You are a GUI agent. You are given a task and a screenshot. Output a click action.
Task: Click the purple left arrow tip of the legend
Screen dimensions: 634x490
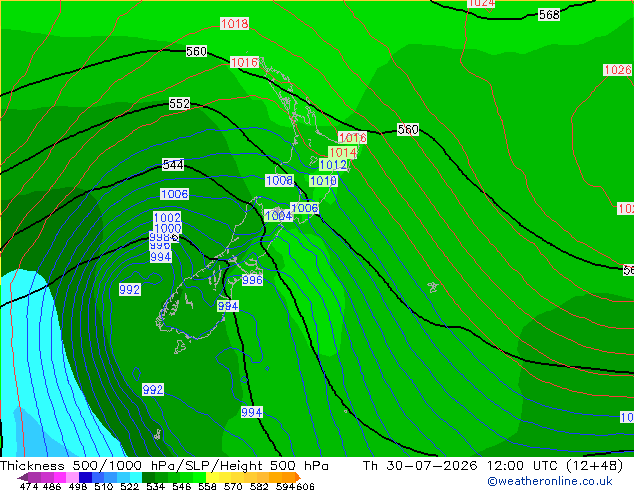point(22,477)
